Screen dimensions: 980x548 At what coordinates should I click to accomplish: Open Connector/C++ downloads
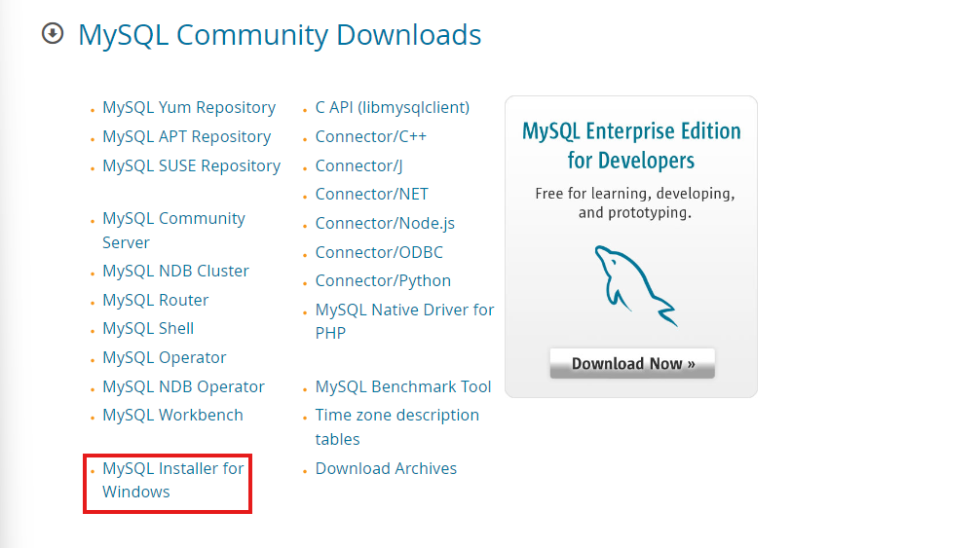click(x=370, y=136)
